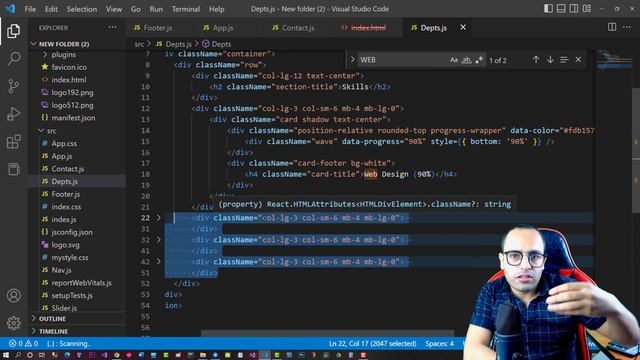Screen dimensions: 640x360
Task: Go to previous match in find widget
Action: click(x=536, y=60)
